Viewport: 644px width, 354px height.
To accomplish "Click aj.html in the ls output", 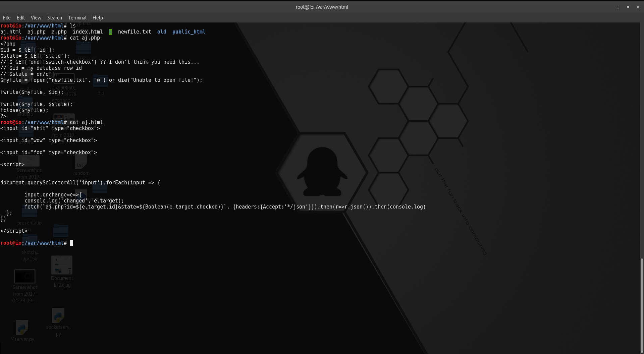I will click(11, 32).
